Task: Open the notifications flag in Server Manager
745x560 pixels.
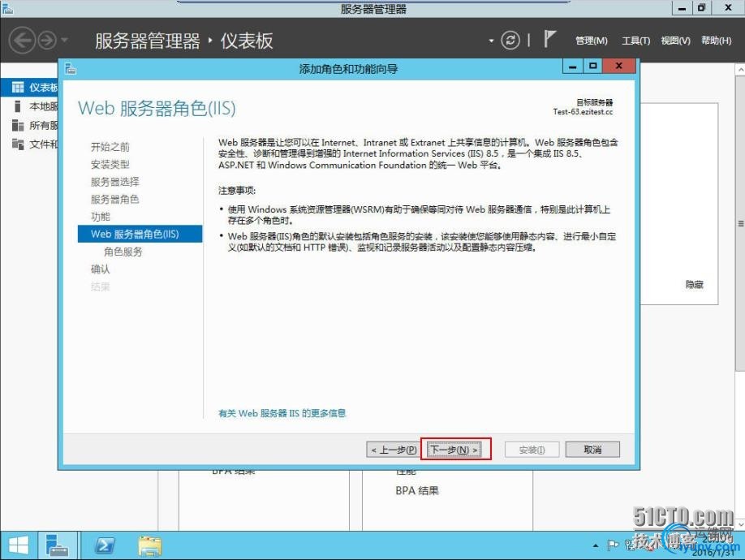Action: pos(549,39)
